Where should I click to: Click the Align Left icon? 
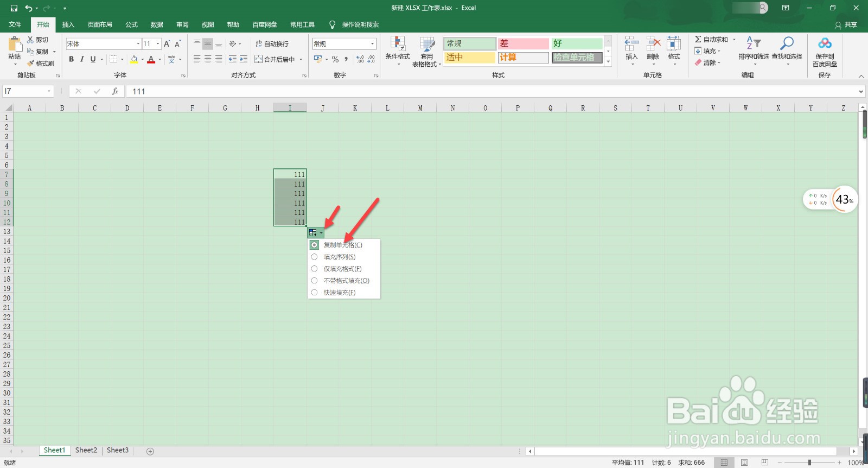tap(197, 59)
